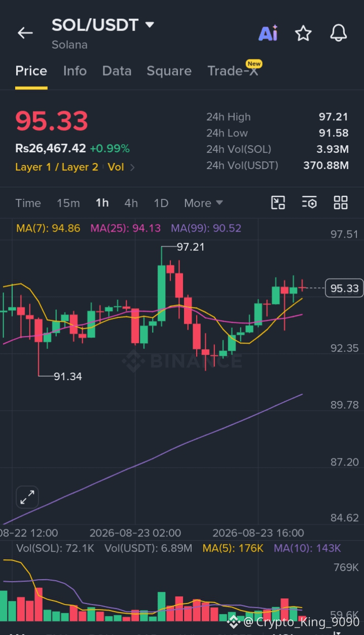This screenshot has width=364, height=635.
Task: Tap the 2026-08-23 02:00 time label
Action: [x=135, y=533]
